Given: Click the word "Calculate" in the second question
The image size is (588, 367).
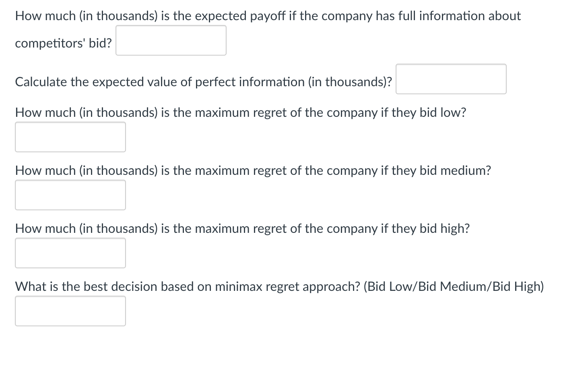Looking at the screenshot, I should 41,82.
